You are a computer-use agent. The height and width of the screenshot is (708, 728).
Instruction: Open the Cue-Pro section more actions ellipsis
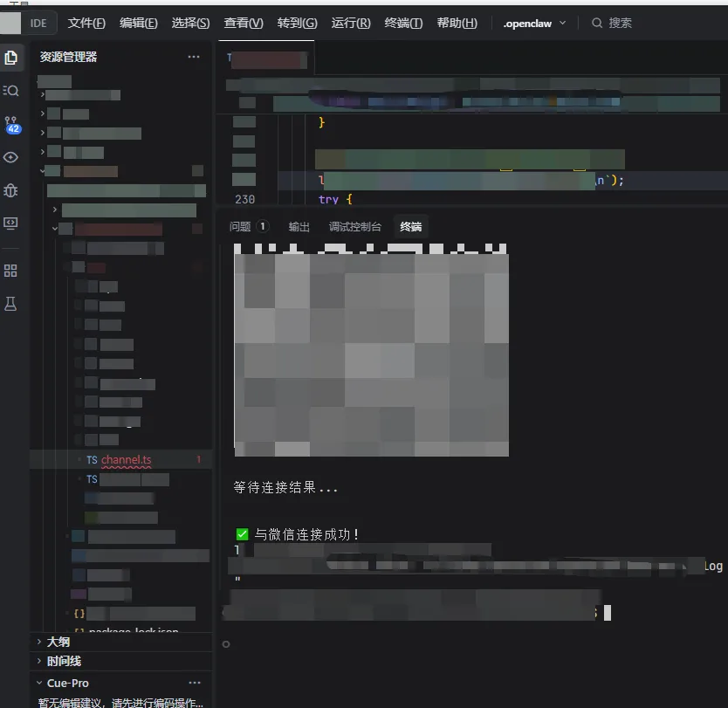[195, 683]
